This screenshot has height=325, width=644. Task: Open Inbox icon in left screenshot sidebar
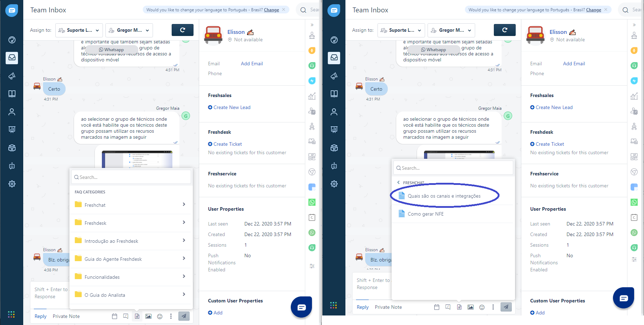(12, 58)
